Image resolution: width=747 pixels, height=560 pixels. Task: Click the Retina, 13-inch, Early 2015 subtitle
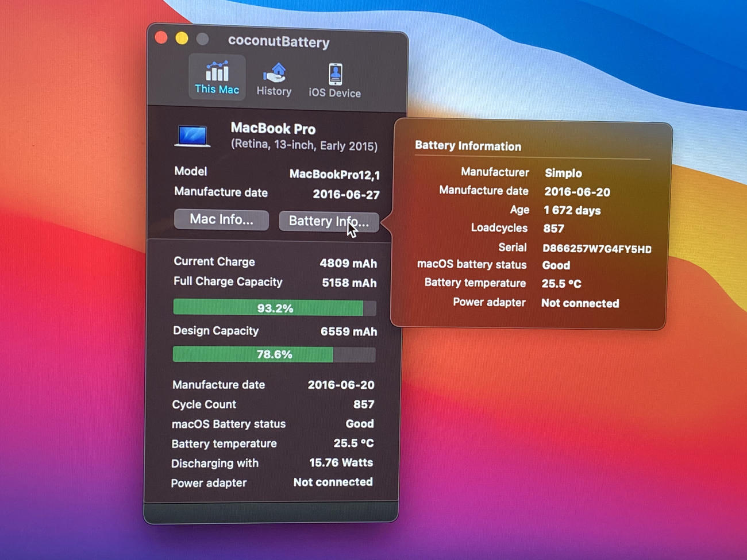(304, 145)
